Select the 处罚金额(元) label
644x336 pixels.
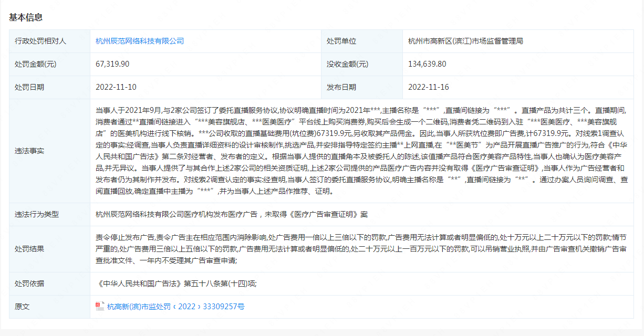tap(35, 64)
